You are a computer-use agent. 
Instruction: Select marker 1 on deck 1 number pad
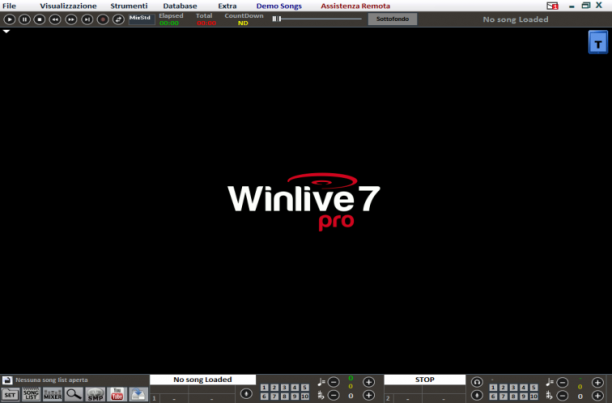[264, 387]
